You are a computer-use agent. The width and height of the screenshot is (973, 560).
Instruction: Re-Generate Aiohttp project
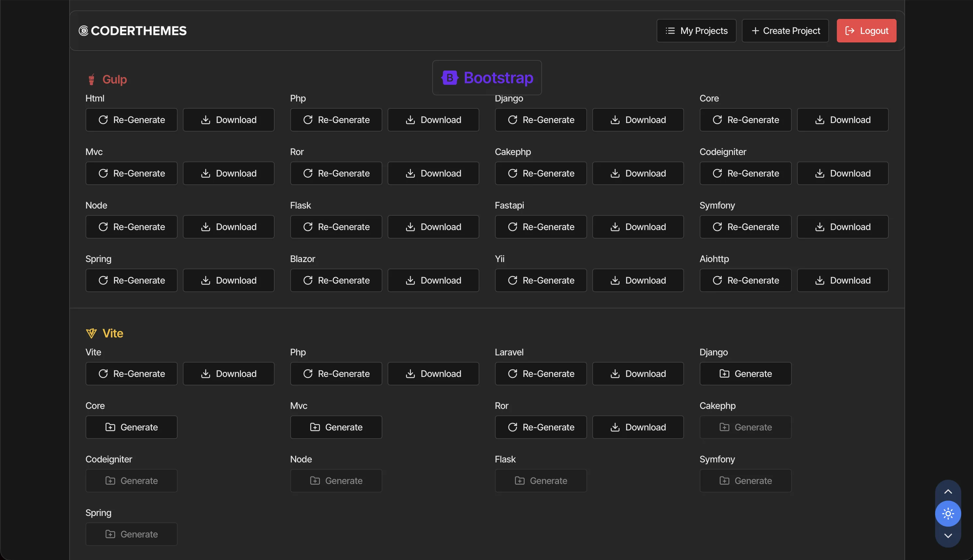(x=745, y=280)
